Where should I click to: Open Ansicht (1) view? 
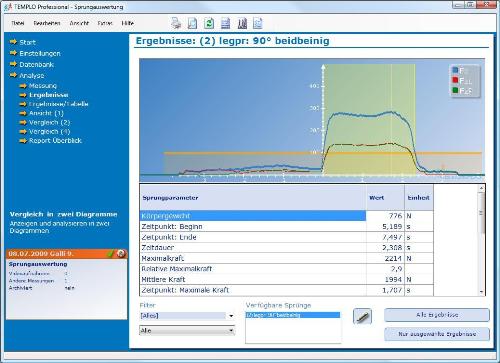(46, 113)
